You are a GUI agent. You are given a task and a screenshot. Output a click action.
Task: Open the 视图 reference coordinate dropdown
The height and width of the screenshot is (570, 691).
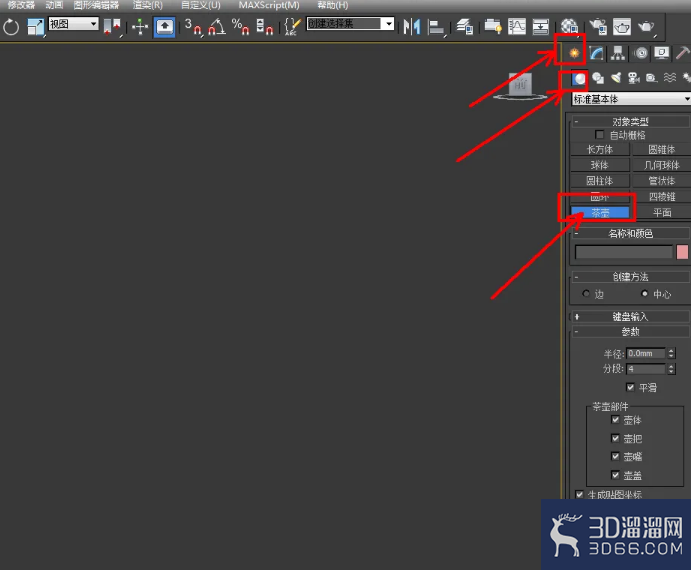74,24
